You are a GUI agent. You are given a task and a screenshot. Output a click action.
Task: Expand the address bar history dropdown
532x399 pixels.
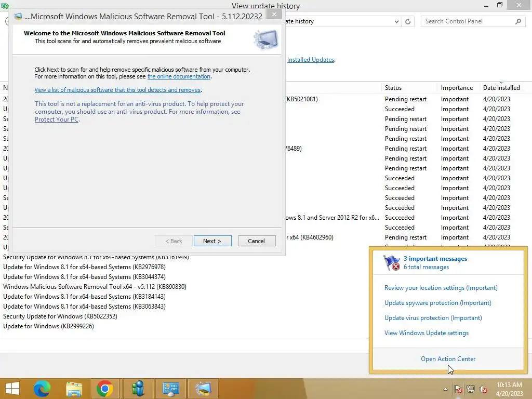click(396, 21)
